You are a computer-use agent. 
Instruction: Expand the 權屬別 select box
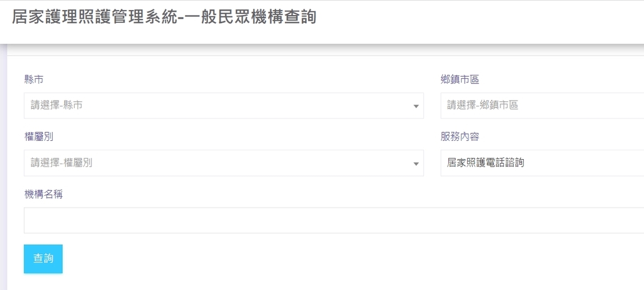point(223,163)
